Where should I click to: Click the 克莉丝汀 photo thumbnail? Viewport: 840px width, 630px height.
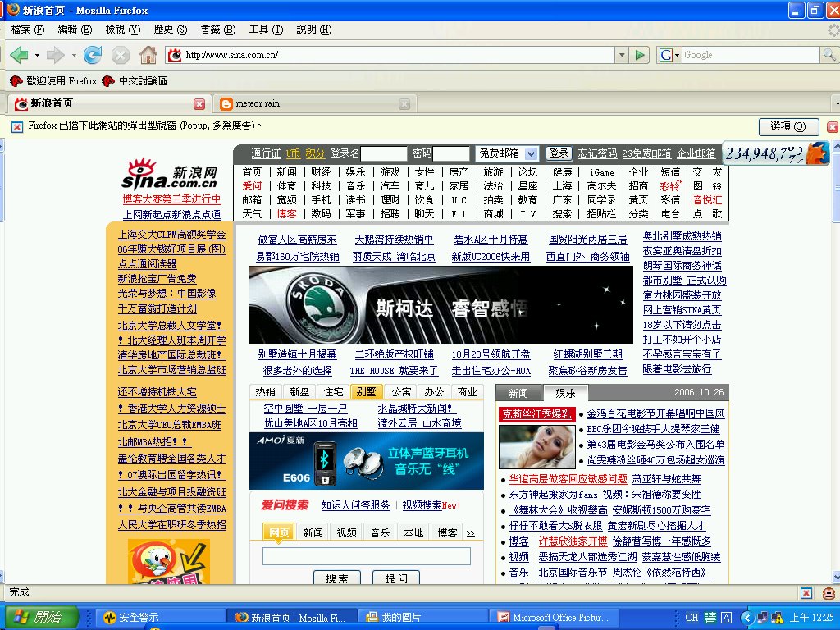pyautogui.click(x=536, y=447)
